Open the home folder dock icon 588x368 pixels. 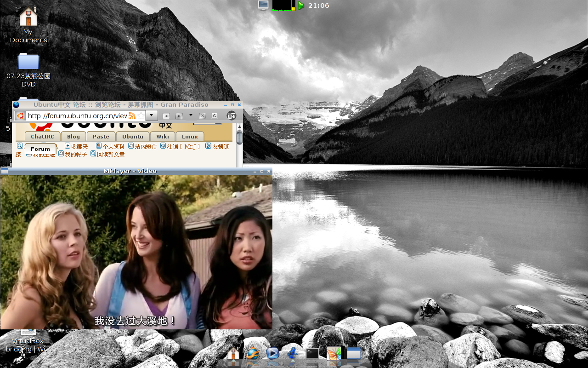point(233,353)
